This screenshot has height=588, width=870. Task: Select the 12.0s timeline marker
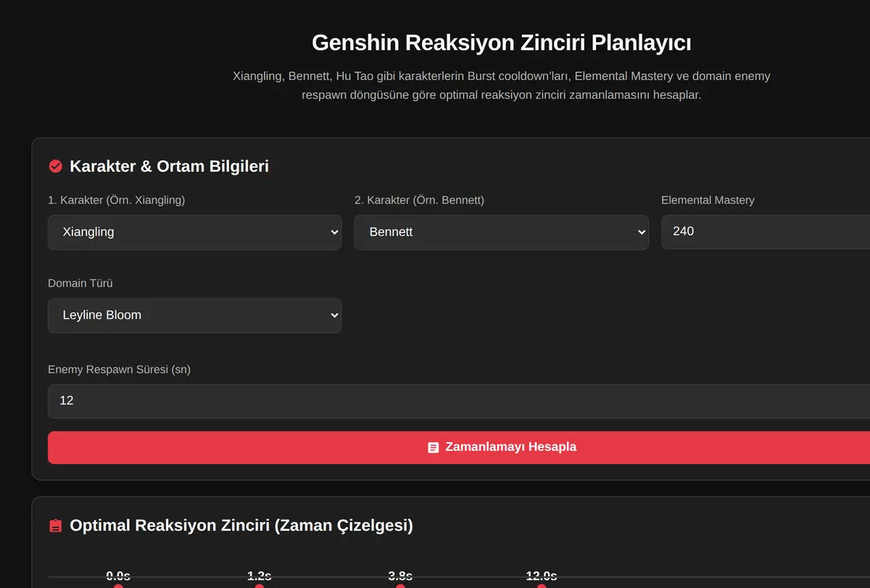pos(542,584)
